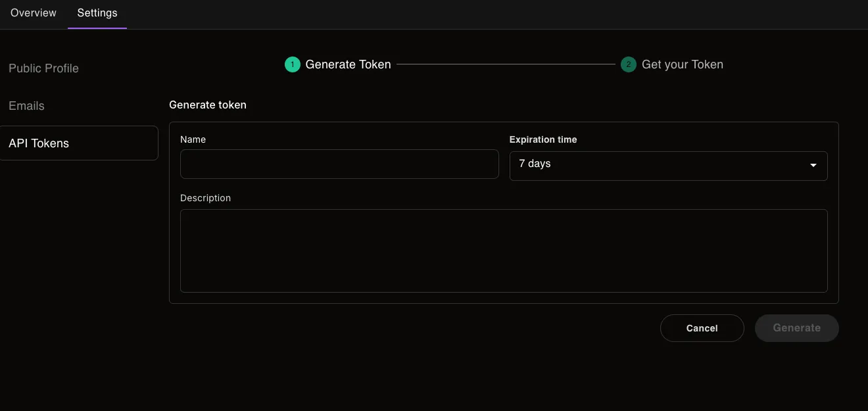This screenshot has width=868, height=411.
Task: Click the Get your Token step label
Action: [x=683, y=64]
